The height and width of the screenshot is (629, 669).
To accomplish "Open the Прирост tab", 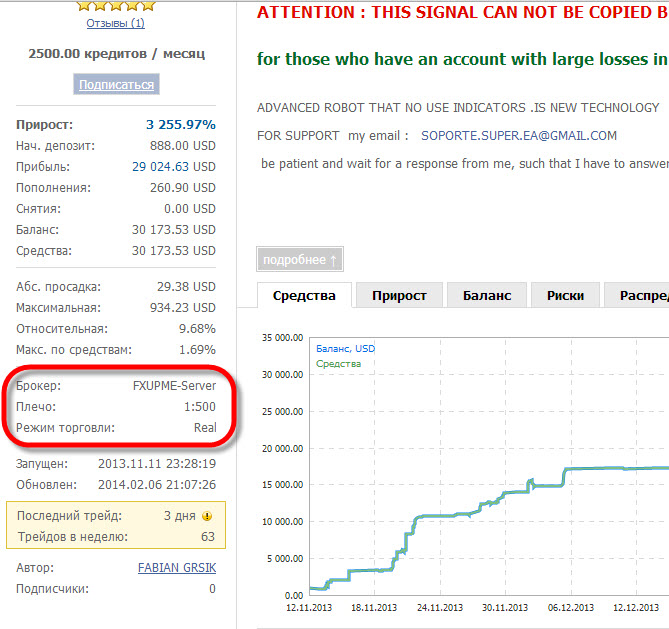I will (x=399, y=295).
